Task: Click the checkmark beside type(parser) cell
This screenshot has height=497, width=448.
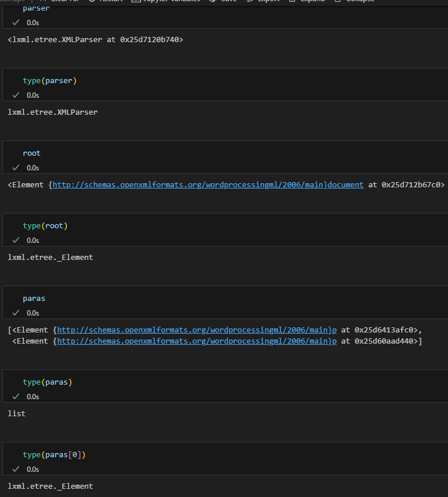Action: click(x=15, y=95)
